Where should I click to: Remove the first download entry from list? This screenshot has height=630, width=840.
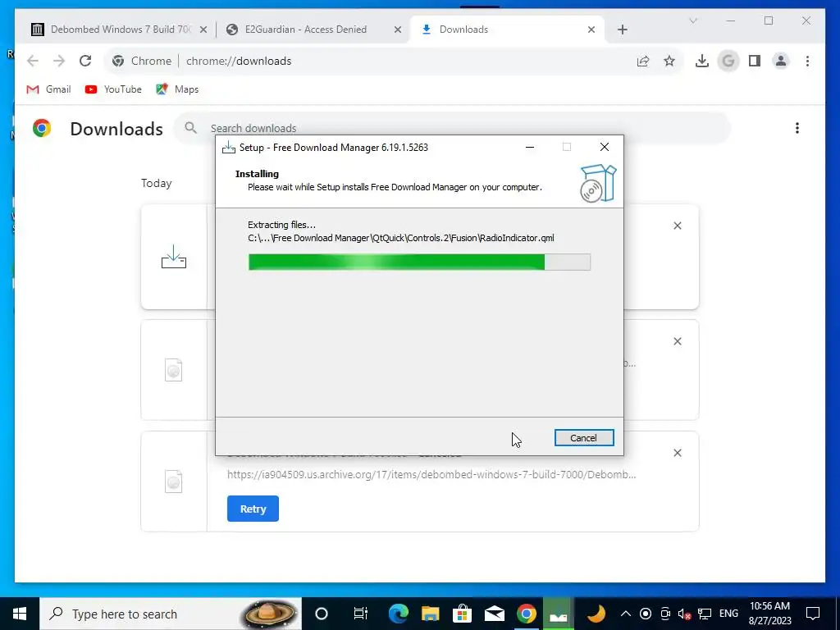[677, 226]
